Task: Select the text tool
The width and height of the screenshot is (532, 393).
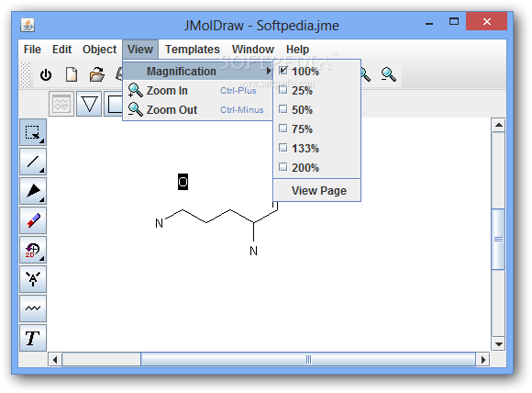Action: click(33, 338)
